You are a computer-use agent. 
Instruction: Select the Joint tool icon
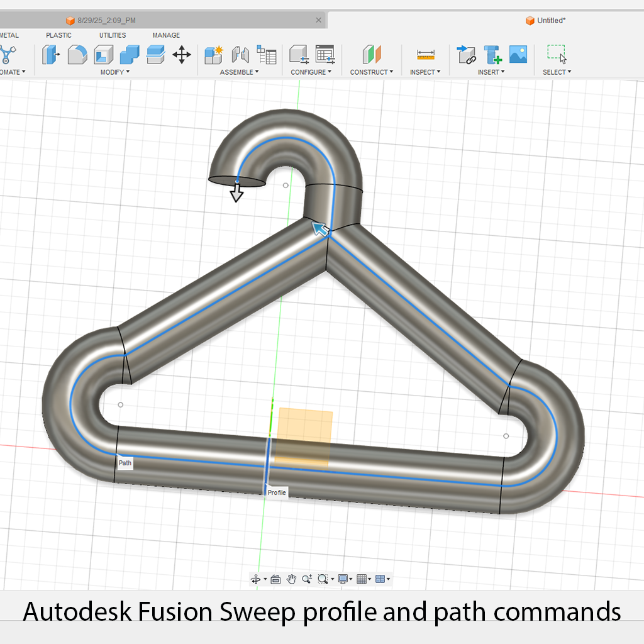(240, 55)
